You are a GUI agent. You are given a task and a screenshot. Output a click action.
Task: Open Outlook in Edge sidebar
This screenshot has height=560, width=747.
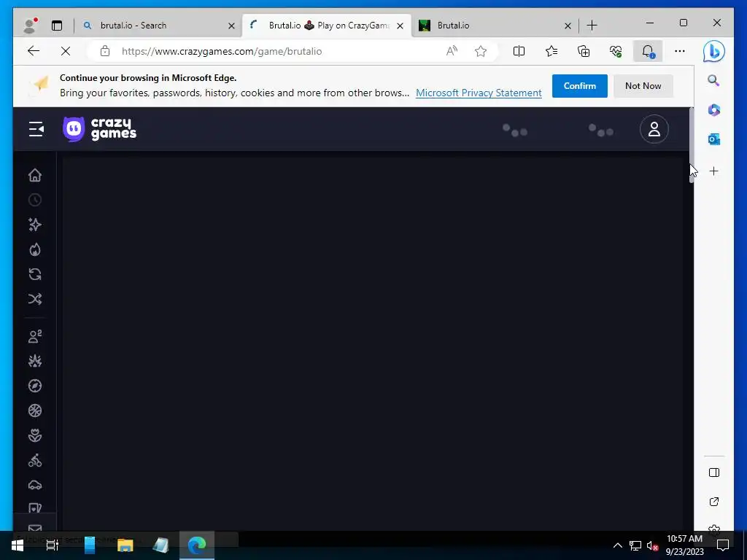[713, 139]
